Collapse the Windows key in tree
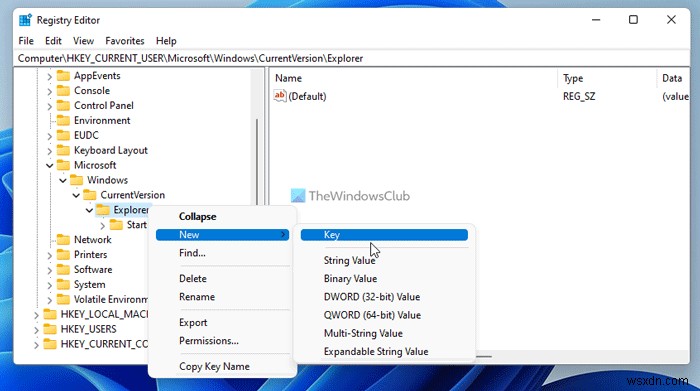700x391 pixels. click(63, 180)
